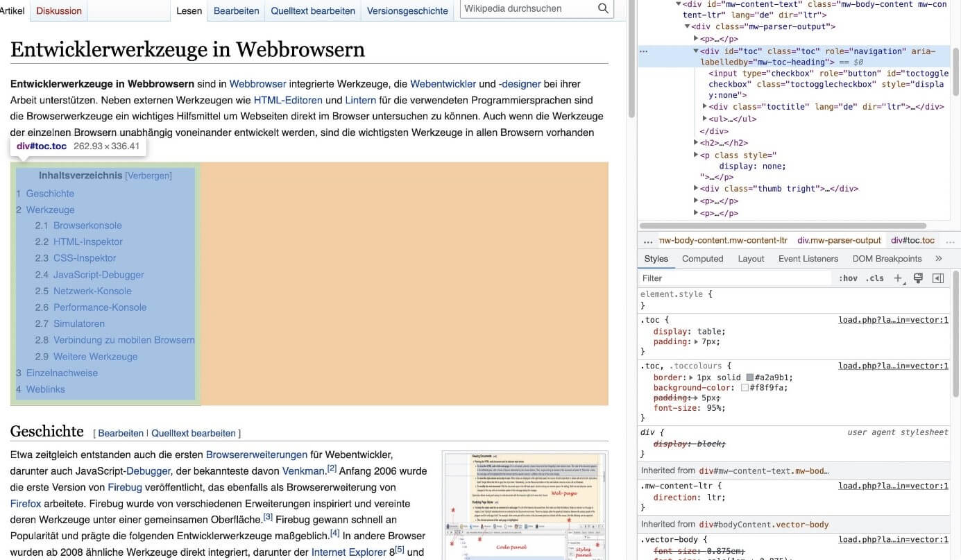Open the Event Listeners tab
Screen dimensions: 961x560
pyautogui.click(x=808, y=258)
